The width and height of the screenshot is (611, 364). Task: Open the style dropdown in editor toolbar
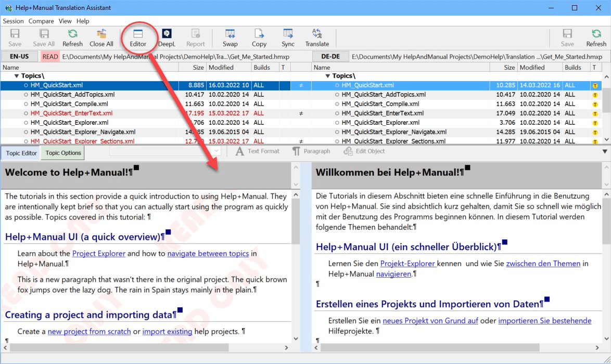click(x=217, y=151)
